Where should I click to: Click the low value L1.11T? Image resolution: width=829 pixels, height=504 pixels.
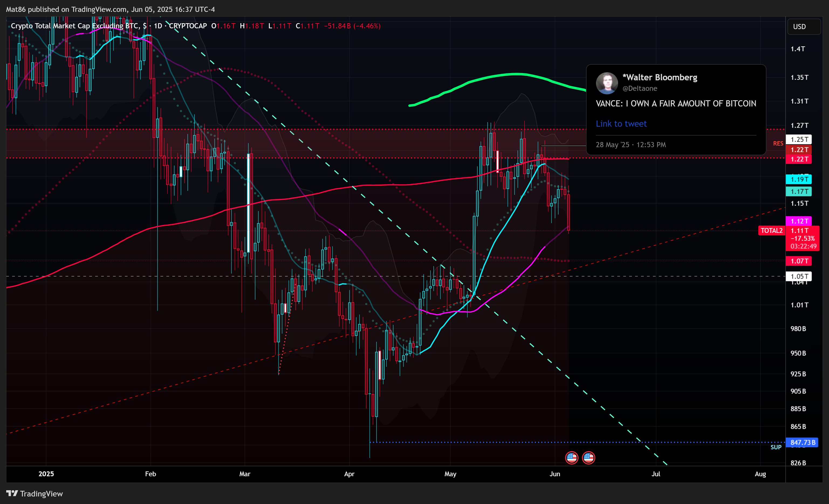tap(280, 26)
